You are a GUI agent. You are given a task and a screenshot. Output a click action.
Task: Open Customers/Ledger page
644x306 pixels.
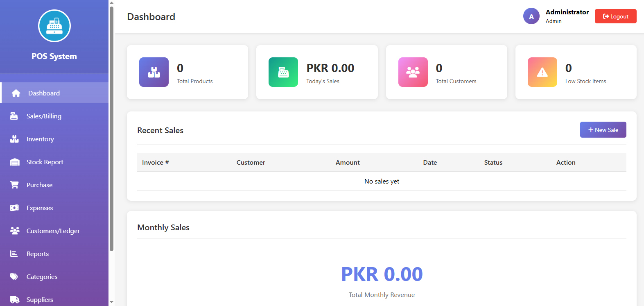[53, 231]
